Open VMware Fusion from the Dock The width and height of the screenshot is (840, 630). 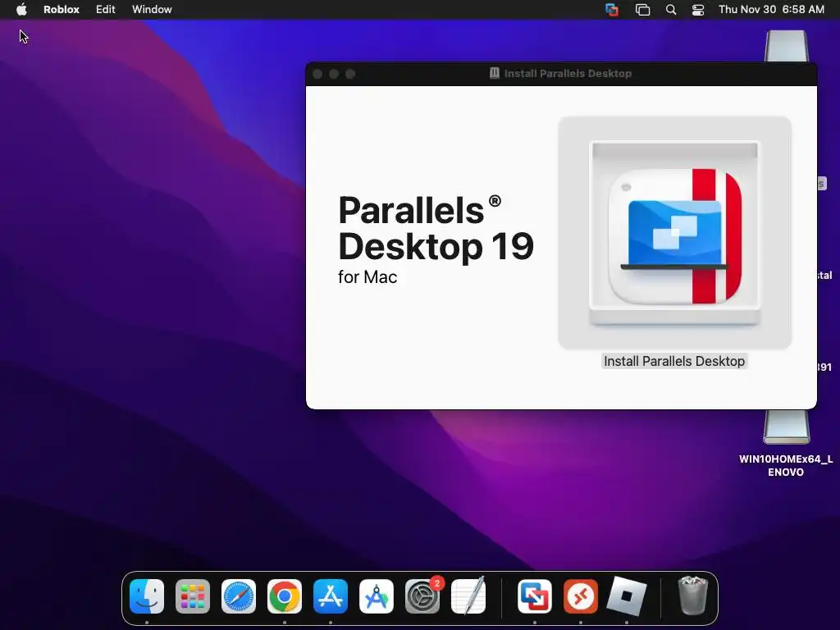point(535,596)
